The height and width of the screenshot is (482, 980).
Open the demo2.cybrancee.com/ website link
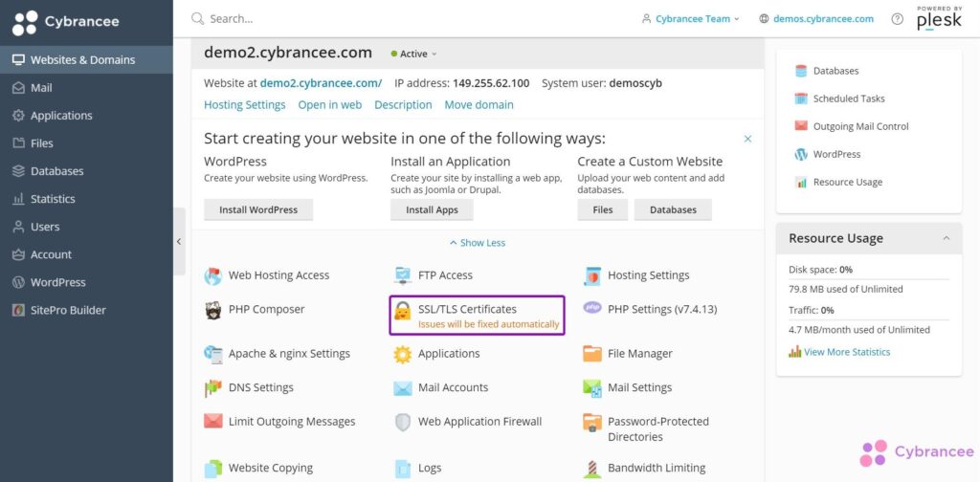coord(321,83)
